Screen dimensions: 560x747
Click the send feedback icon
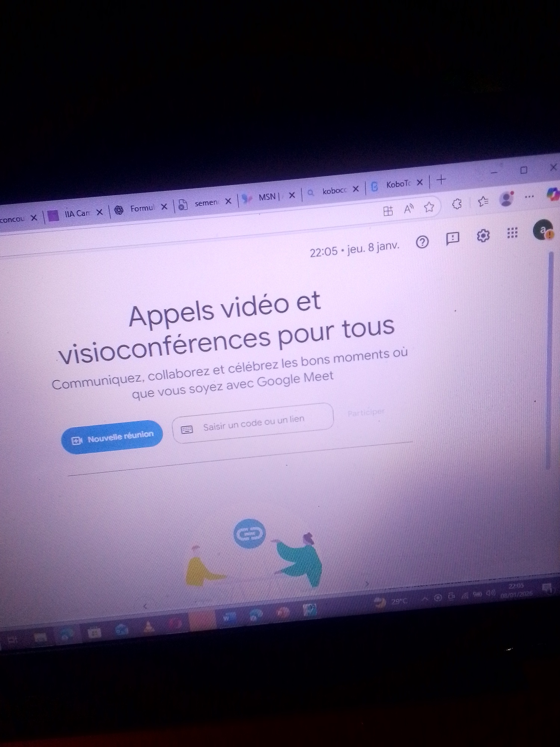tap(452, 238)
